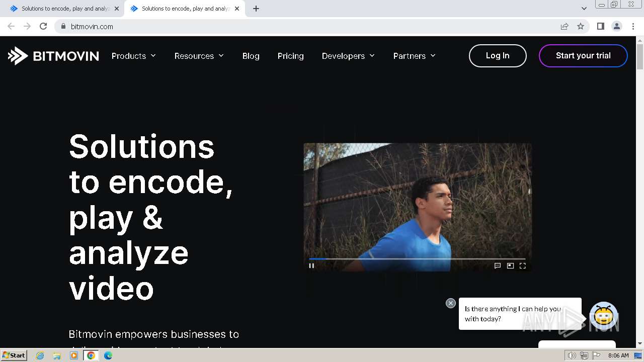The width and height of the screenshot is (644, 362).
Task: Close the first browser tab
Action: (x=117, y=9)
